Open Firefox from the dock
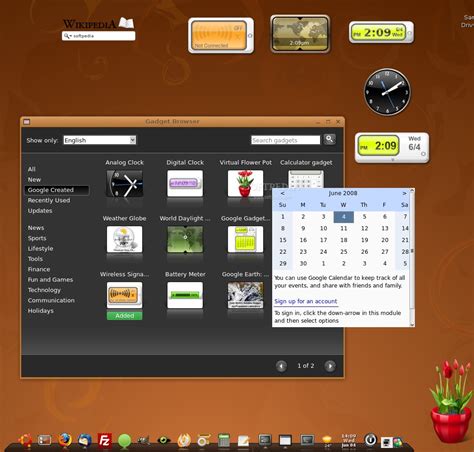 (65, 440)
